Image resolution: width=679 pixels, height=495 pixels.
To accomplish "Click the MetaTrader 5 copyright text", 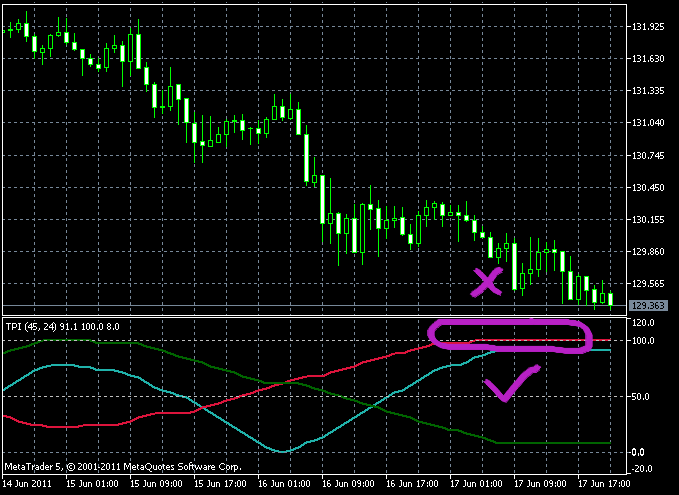I will (x=123, y=467).
